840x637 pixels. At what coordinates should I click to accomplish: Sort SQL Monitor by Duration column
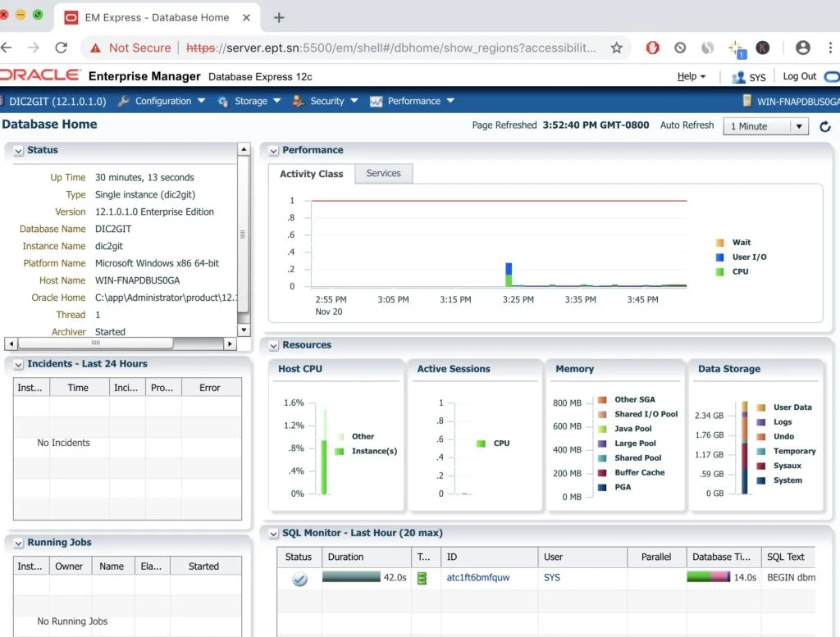point(367,557)
